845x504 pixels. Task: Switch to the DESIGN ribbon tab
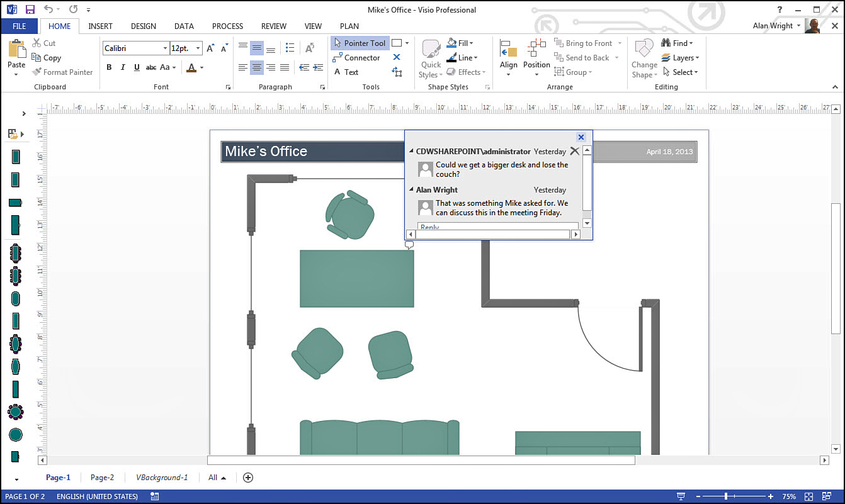coord(144,26)
